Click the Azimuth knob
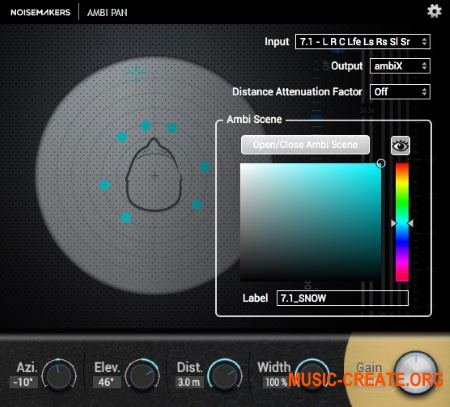The height and width of the screenshot is (407, 450). (59, 375)
